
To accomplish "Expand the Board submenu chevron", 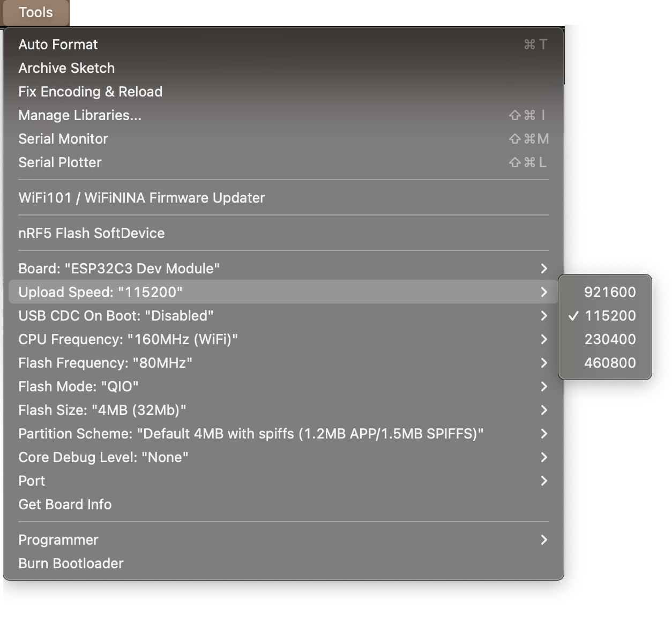I will (543, 269).
